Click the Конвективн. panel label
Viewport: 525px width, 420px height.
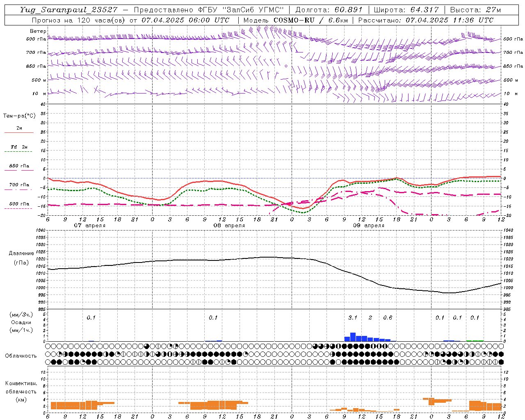coord(21,383)
